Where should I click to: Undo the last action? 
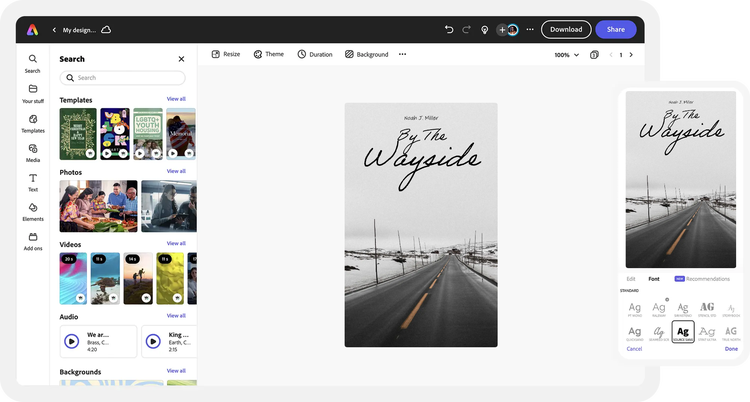[x=449, y=30]
